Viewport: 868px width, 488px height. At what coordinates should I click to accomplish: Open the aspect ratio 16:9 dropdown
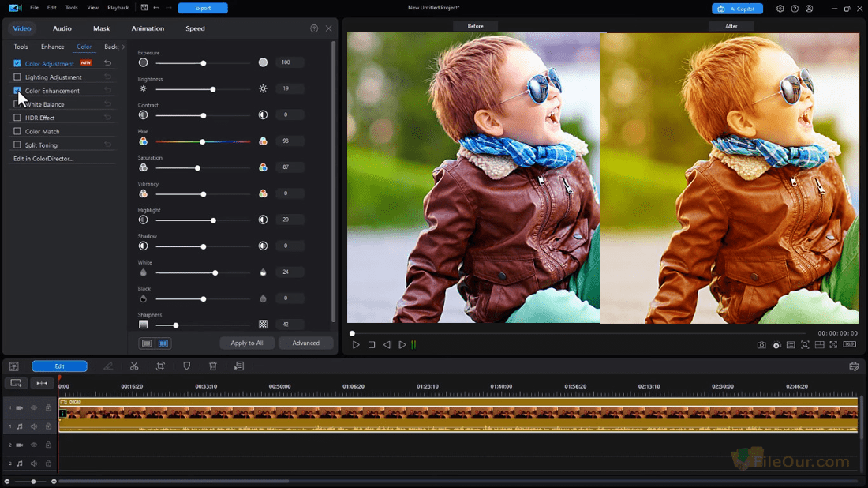[850, 344]
